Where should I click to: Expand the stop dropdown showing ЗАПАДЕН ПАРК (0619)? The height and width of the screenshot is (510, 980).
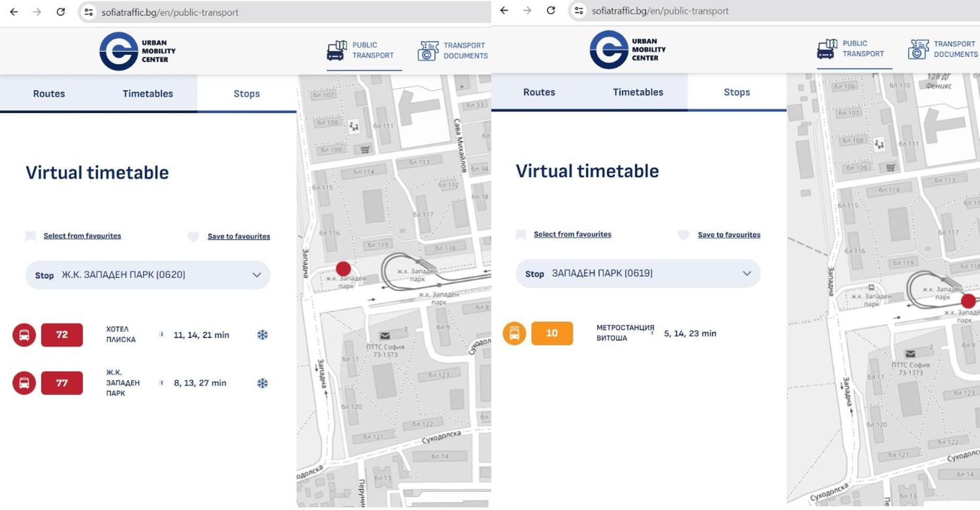(638, 273)
